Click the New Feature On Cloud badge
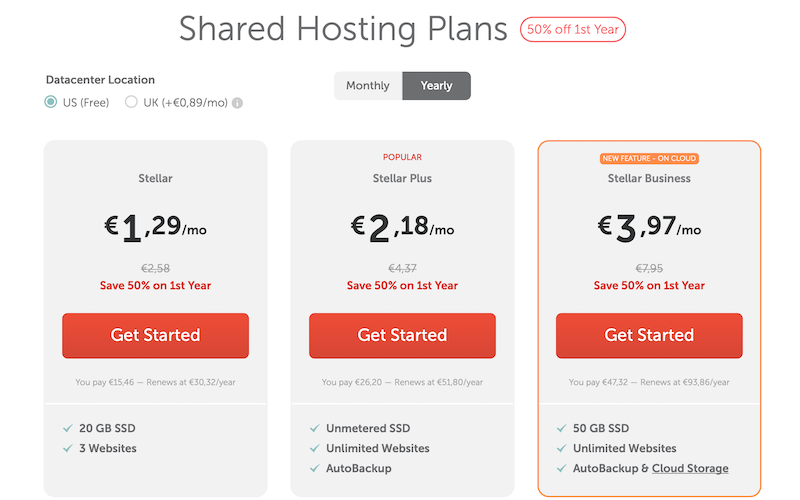This screenshot has height=500, width=800. point(649,158)
